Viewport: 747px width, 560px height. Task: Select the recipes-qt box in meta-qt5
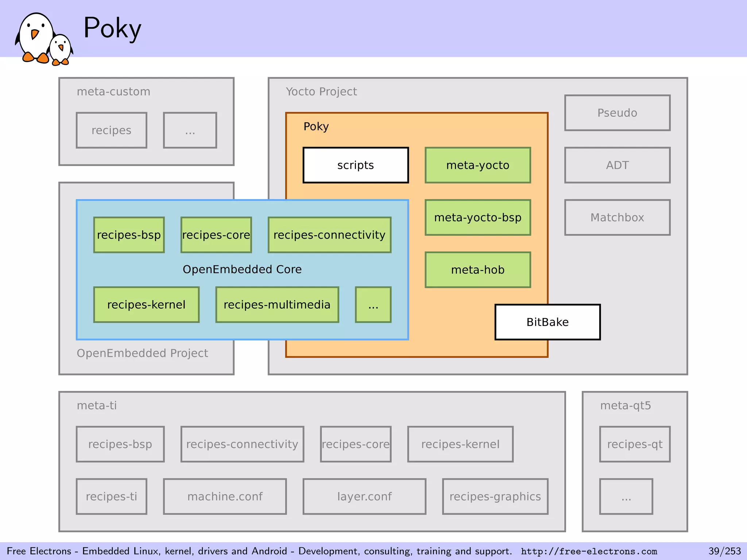635,444
